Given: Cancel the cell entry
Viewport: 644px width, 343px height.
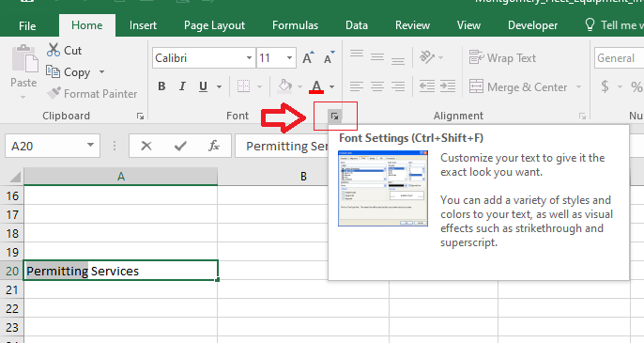Looking at the screenshot, I should pos(146,146).
